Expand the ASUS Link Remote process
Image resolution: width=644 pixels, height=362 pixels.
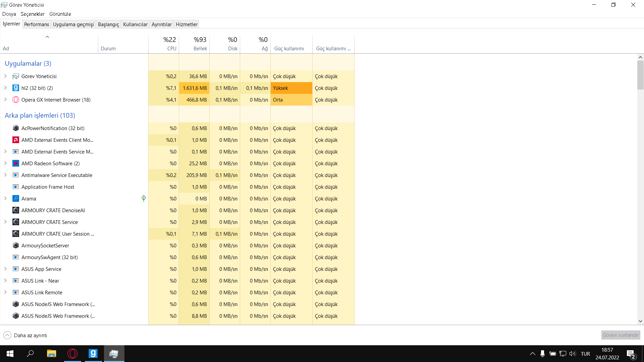(5, 292)
